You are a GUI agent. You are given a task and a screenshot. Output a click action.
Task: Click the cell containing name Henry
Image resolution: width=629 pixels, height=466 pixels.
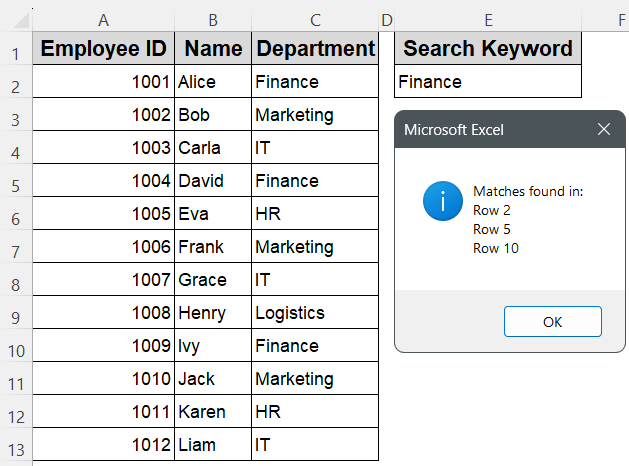[x=213, y=313]
